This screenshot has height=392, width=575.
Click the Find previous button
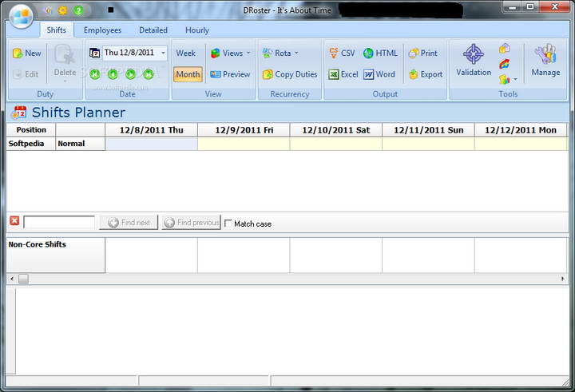click(x=192, y=222)
